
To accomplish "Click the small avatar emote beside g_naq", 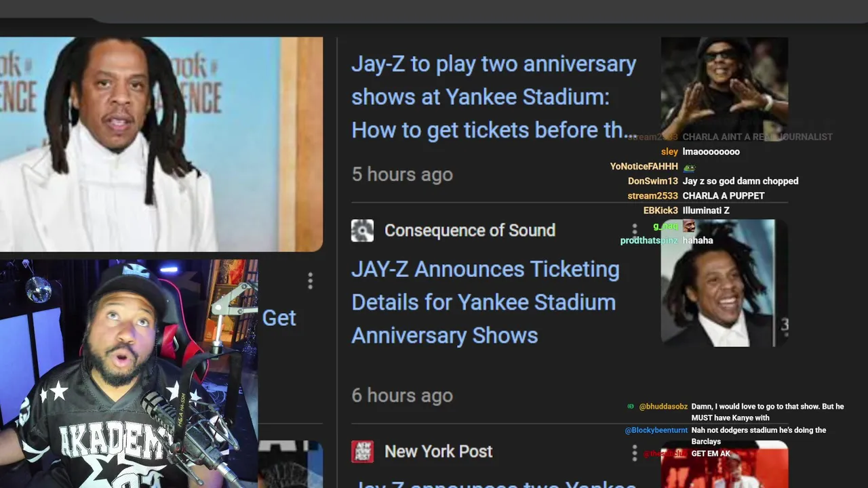I will tap(689, 226).
